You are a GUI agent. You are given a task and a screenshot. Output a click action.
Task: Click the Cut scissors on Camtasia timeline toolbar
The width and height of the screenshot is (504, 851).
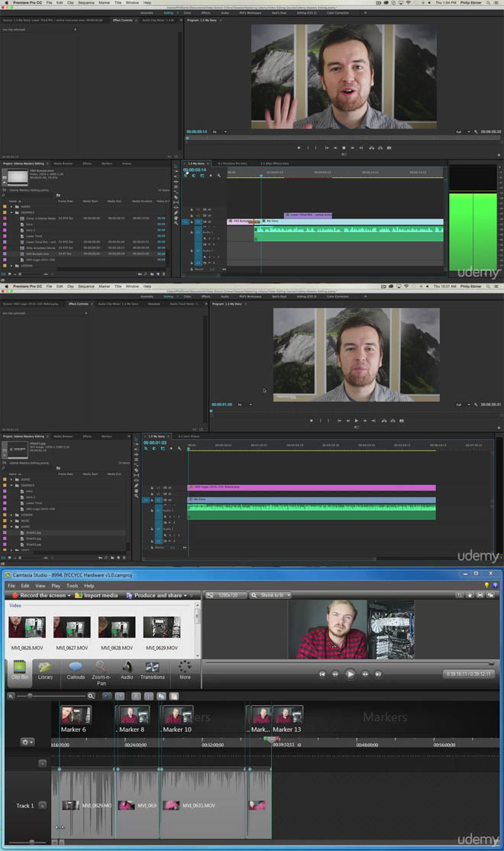[136, 696]
